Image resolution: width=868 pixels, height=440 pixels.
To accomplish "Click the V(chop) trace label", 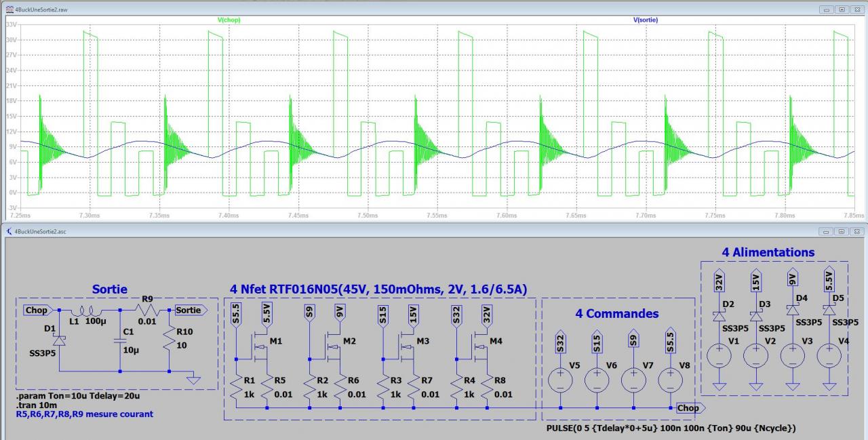I will [x=229, y=20].
